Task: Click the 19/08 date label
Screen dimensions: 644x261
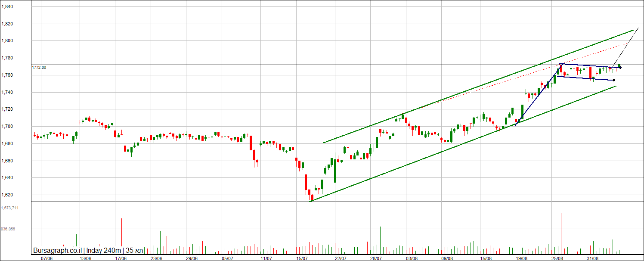Action: [x=522, y=258]
